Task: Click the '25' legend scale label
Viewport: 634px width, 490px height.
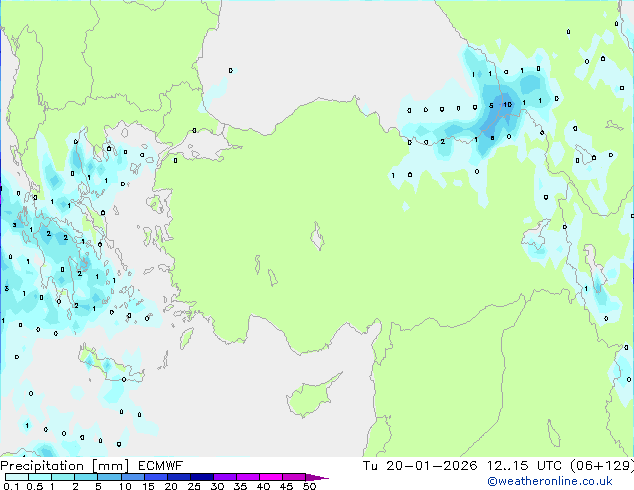Action: (x=194, y=486)
